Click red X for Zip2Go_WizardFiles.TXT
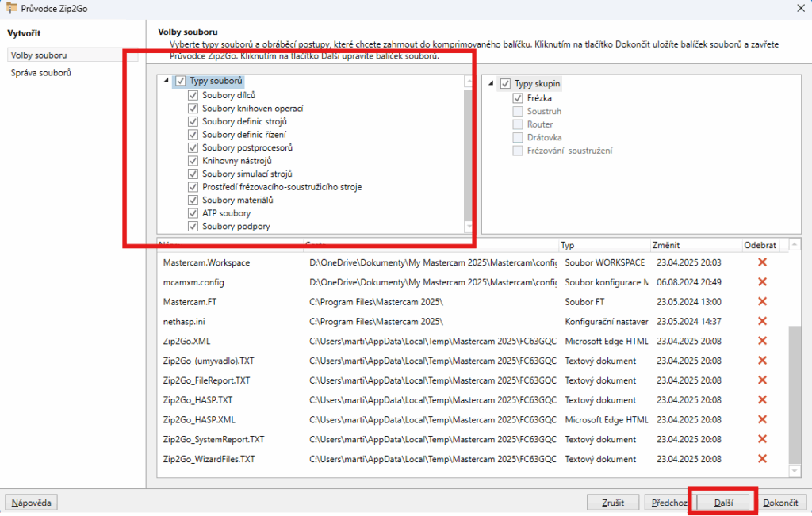The height and width of the screenshot is (516, 812). [762, 459]
